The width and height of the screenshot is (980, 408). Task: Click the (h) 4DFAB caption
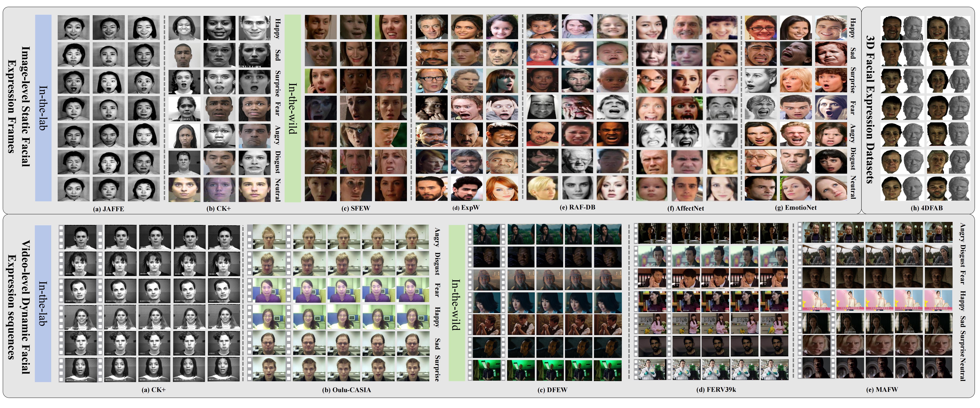tap(926, 208)
